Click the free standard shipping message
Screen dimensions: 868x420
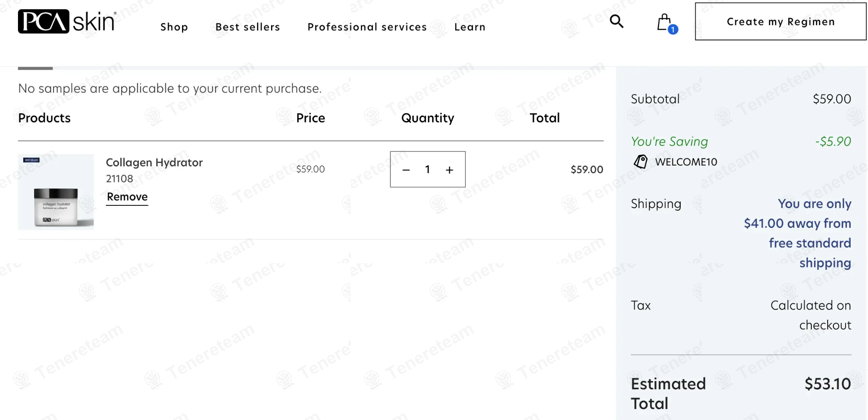pyautogui.click(x=797, y=233)
